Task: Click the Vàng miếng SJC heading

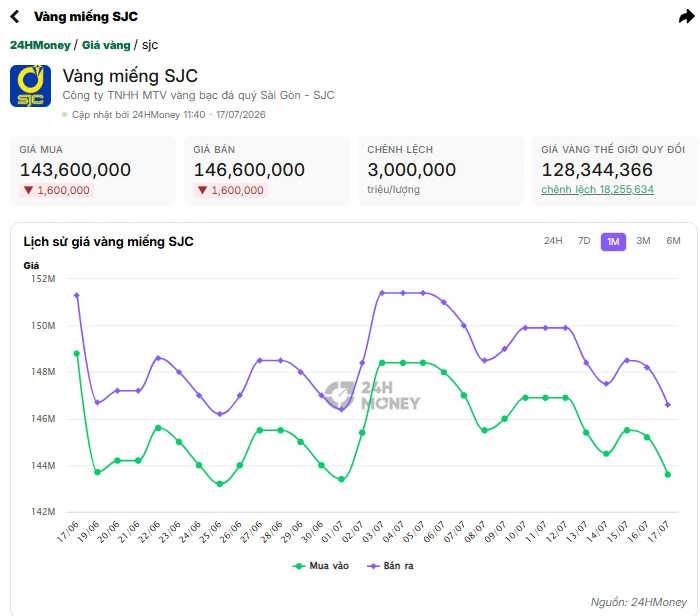Action: tap(130, 76)
